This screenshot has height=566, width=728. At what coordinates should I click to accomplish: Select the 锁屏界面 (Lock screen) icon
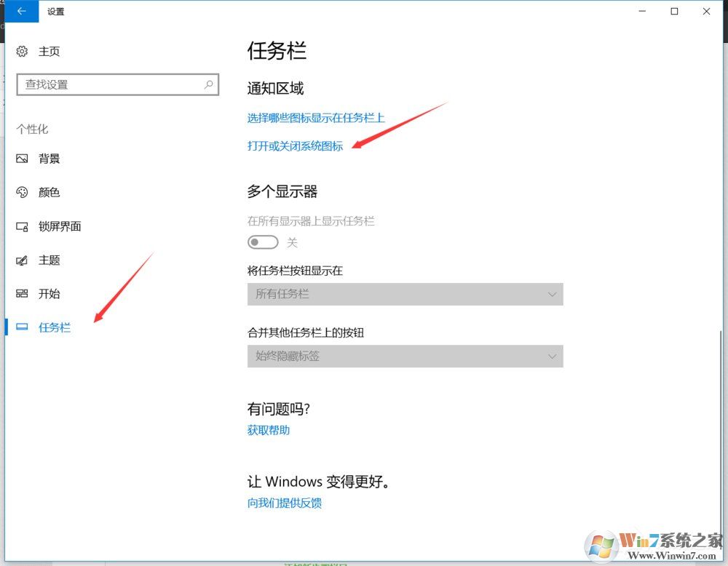tap(23, 226)
